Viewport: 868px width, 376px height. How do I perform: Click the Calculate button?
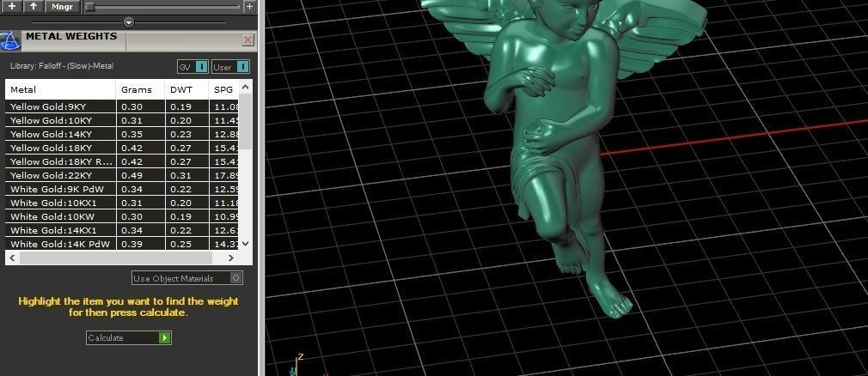(x=128, y=338)
